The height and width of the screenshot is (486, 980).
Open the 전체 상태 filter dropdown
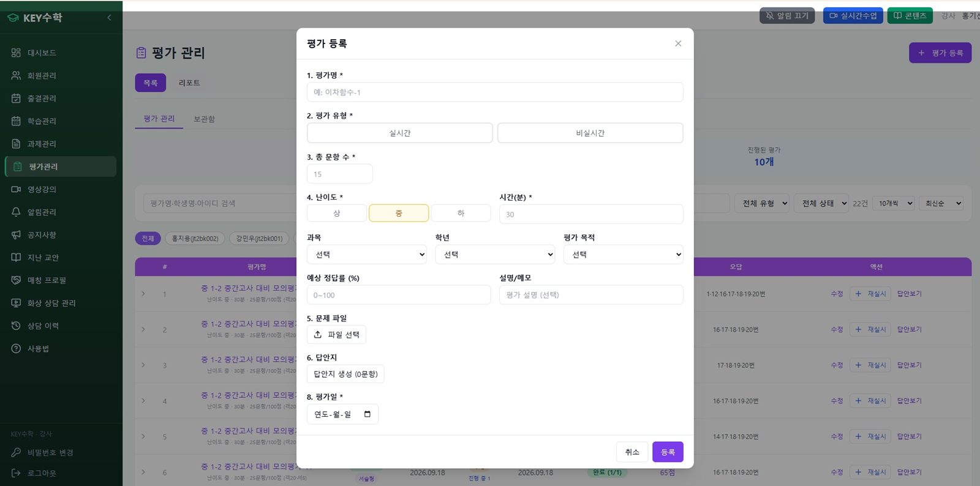(822, 203)
